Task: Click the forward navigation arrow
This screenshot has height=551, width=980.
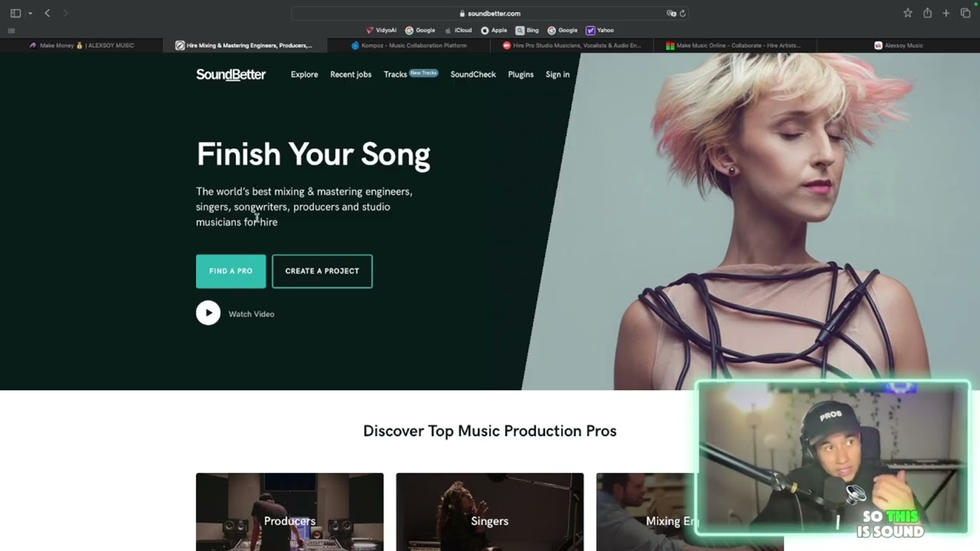Action: pyautogui.click(x=65, y=13)
